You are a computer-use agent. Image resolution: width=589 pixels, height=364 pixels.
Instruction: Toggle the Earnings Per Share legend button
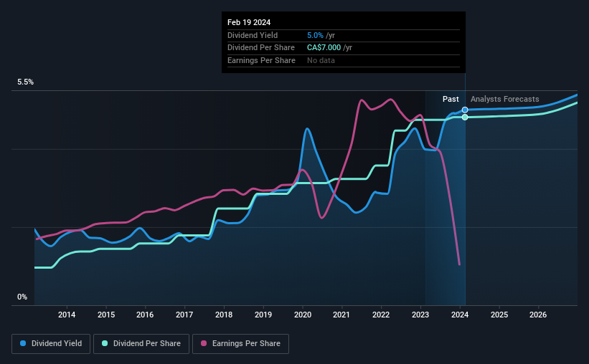pos(240,344)
